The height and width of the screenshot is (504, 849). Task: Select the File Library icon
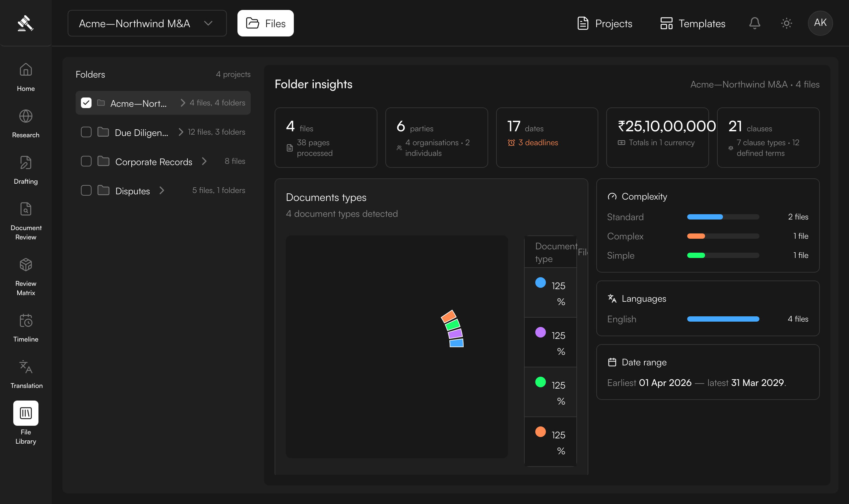pyautogui.click(x=26, y=413)
